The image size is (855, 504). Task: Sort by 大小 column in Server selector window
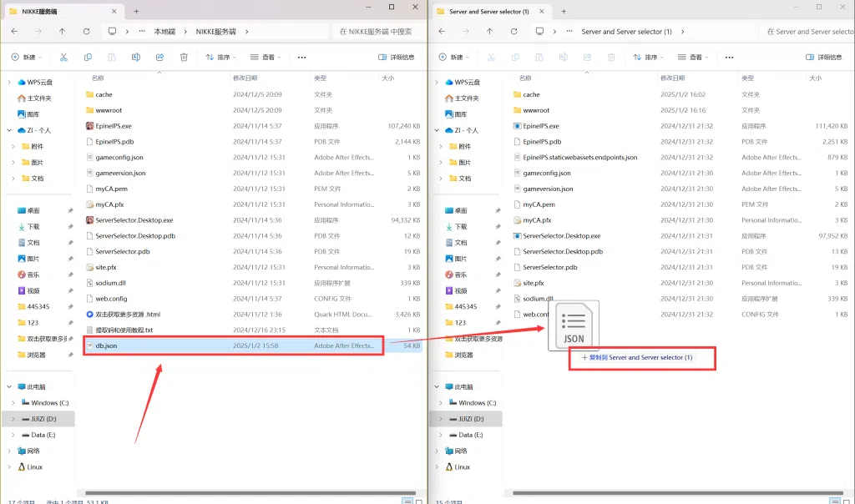(x=815, y=78)
